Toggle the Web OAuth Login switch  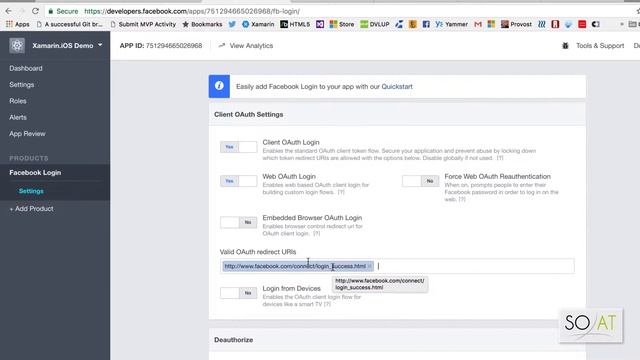(x=238, y=181)
